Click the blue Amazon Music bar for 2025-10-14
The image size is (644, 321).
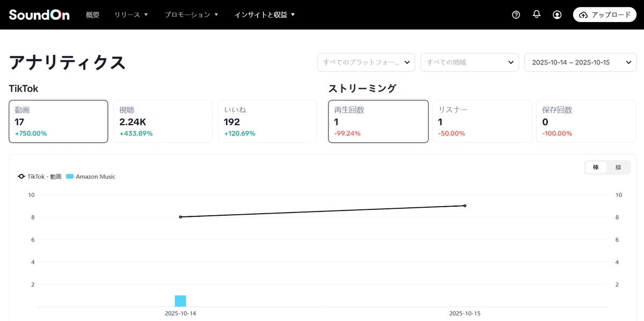point(180,301)
